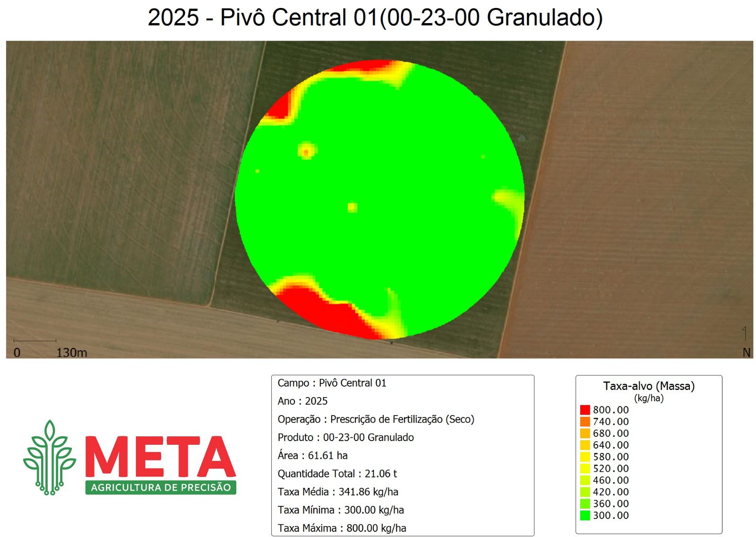756x537 pixels.
Task: Click the 'AGRICULTURA DE PRECISÃO' green banner
Action: 161,487
